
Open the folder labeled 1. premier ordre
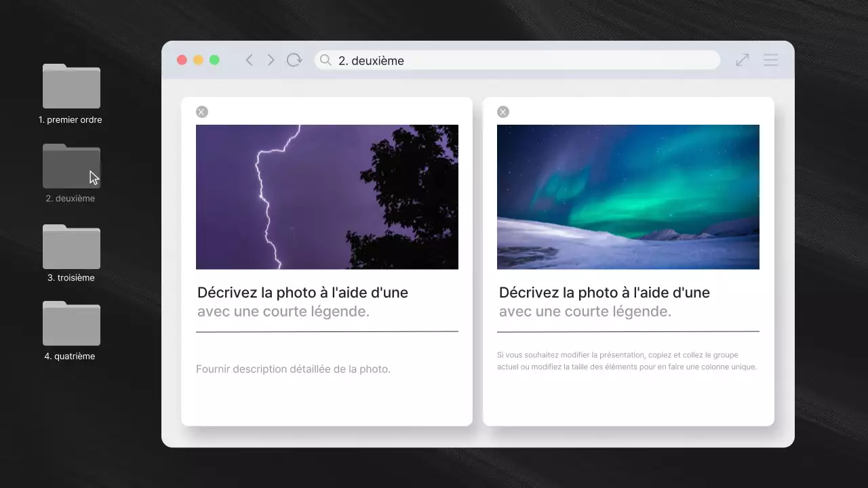pos(71,86)
